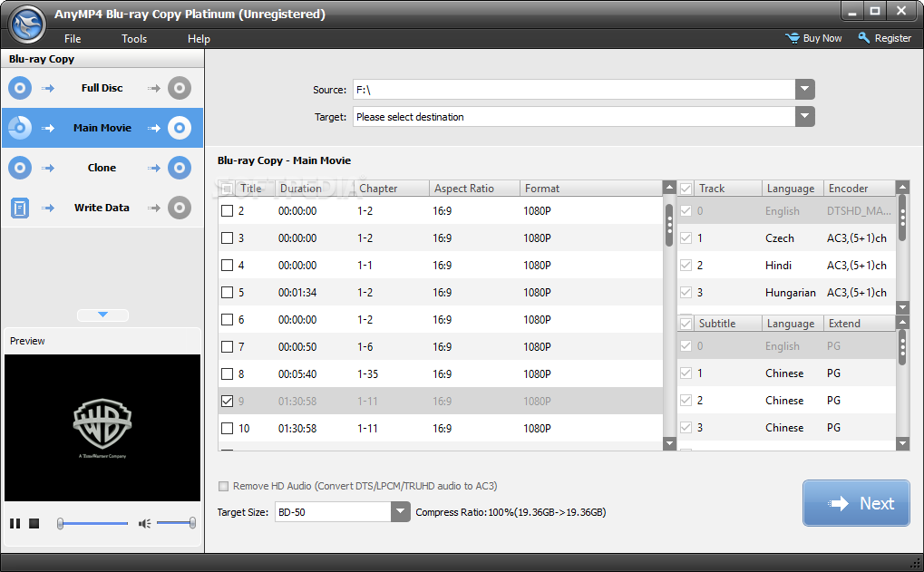
Task: Check title 3 checkbox
Action: tap(227, 238)
